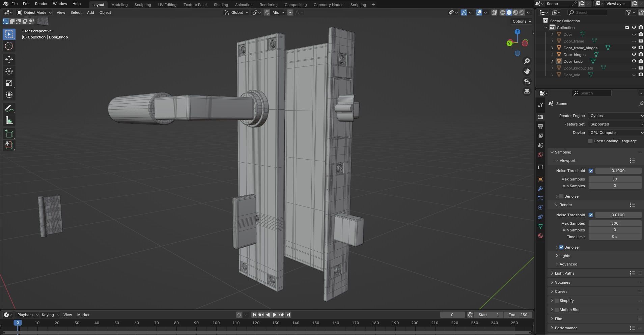Switch to the Shading workspace tab
This screenshot has height=335, width=644.
tap(221, 5)
